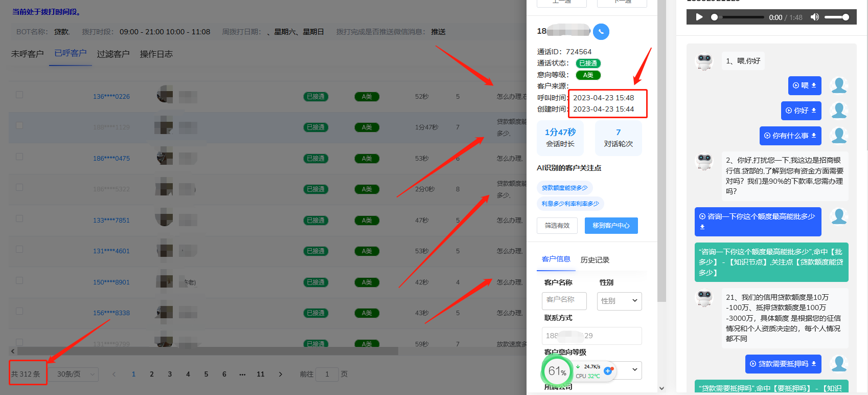Check the box for row 136****0226
The image size is (868, 395).
[x=19, y=95]
